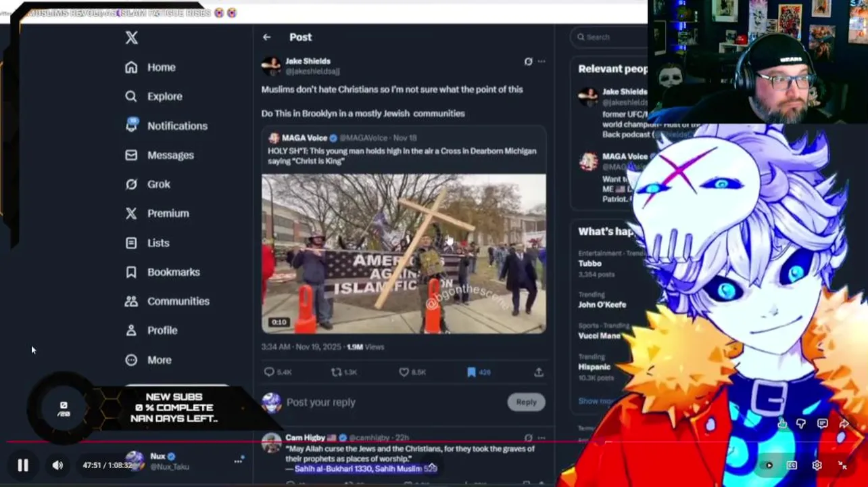Open the comments icon on video overlay
The image size is (868, 487).
822,424
